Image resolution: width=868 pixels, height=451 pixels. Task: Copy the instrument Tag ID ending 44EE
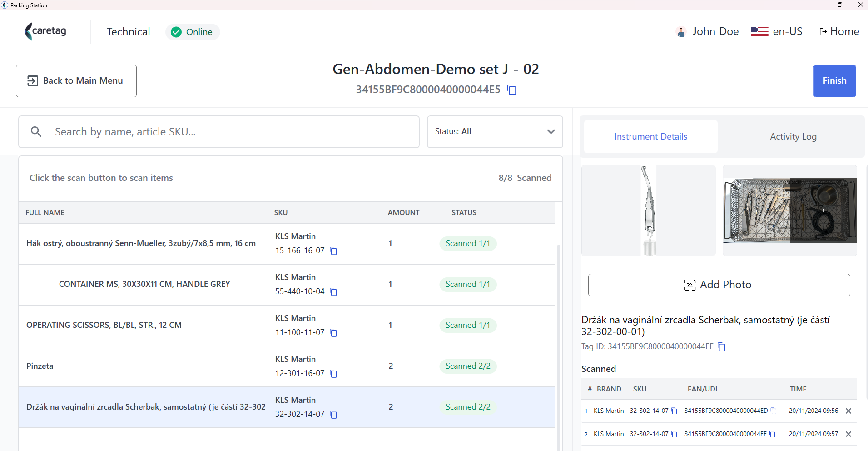coord(722,347)
